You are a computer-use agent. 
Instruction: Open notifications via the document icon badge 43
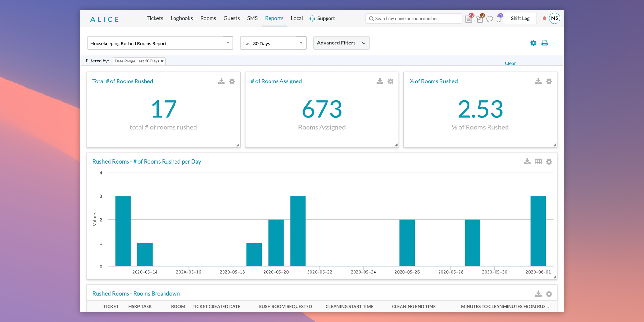(x=469, y=18)
